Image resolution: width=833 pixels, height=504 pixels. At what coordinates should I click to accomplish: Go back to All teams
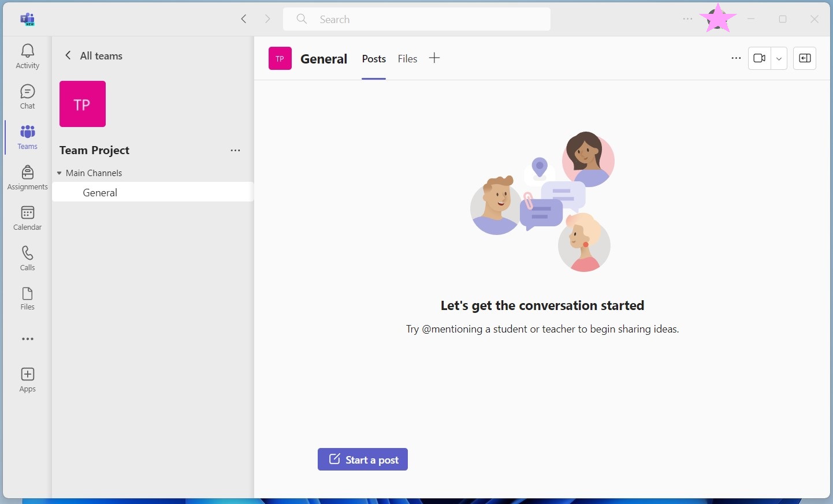93,56
